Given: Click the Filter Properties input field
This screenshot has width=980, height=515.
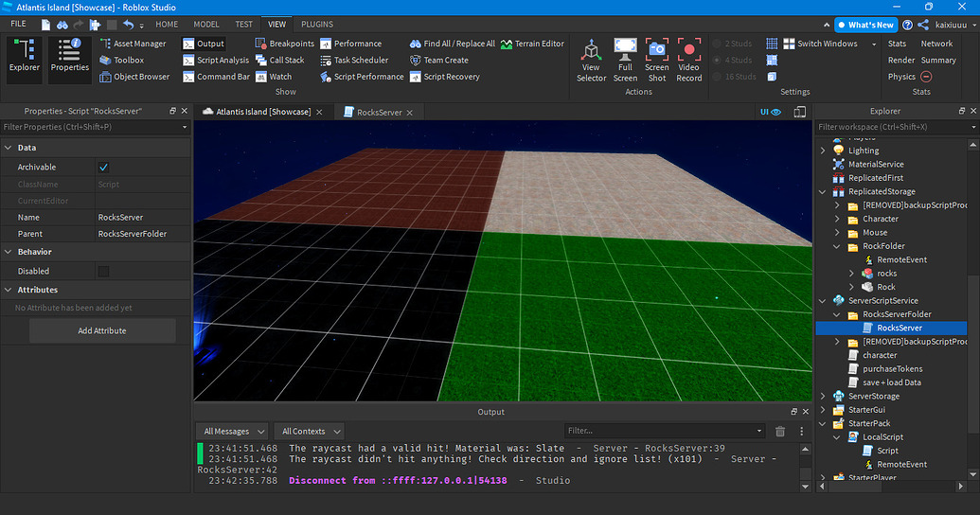Looking at the screenshot, I should (x=96, y=127).
